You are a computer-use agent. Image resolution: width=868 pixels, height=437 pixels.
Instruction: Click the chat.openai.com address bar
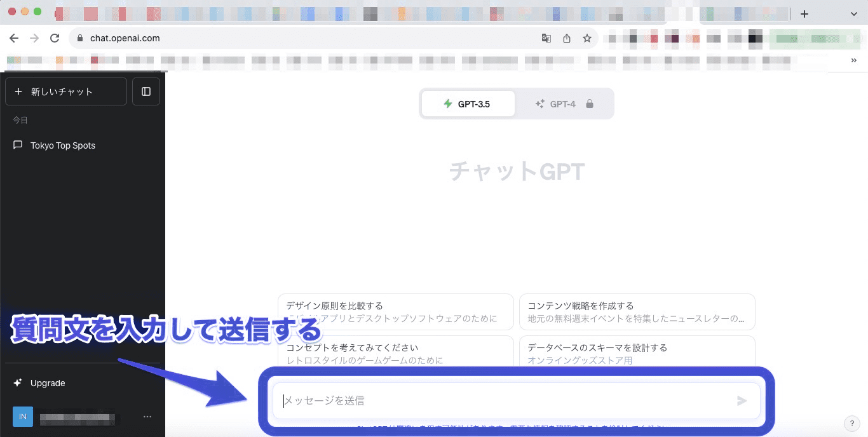[x=333, y=38]
